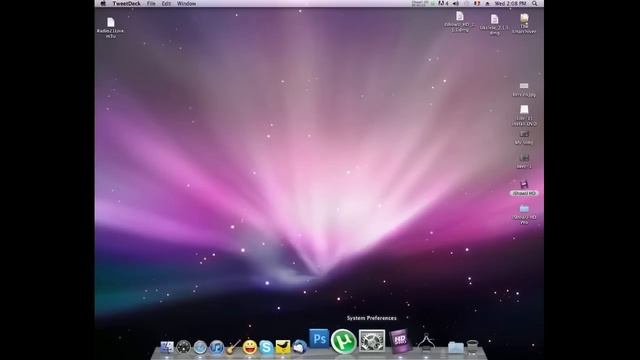Image resolution: width=640 pixels, height=360 pixels.
Task: Click the eject icon in menu bar
Action: click(487, 3)
